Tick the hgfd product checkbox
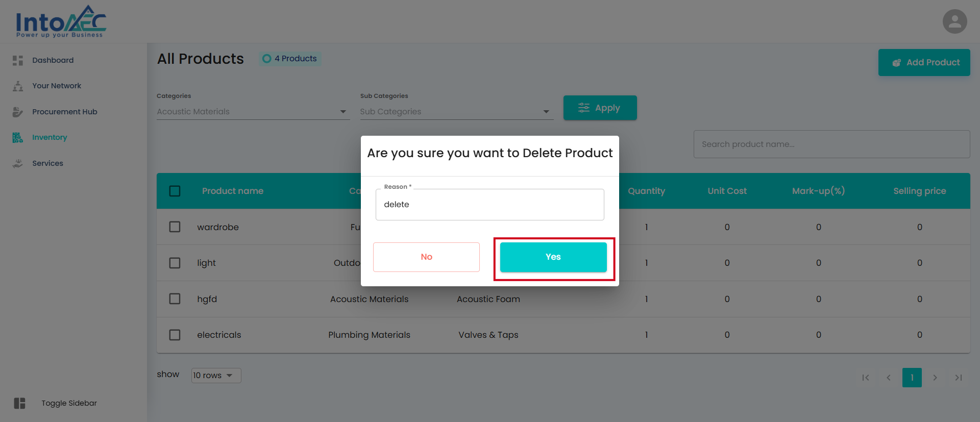This screenshot has height=422, width=980. (175, 299)
